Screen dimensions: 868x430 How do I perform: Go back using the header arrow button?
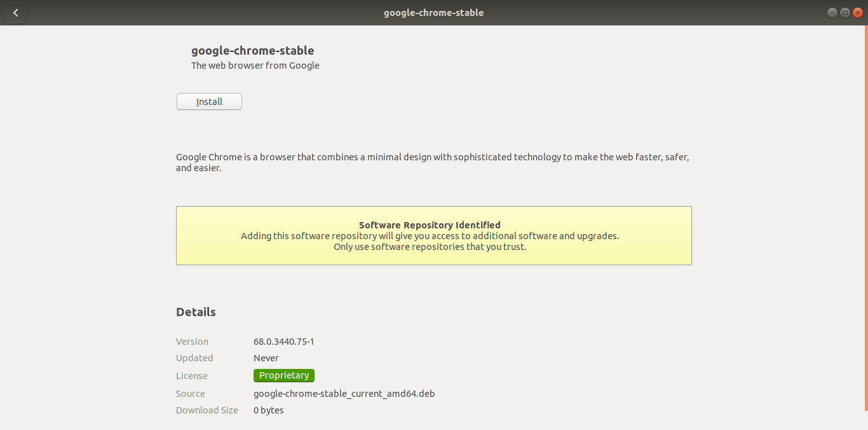point(15,13)
